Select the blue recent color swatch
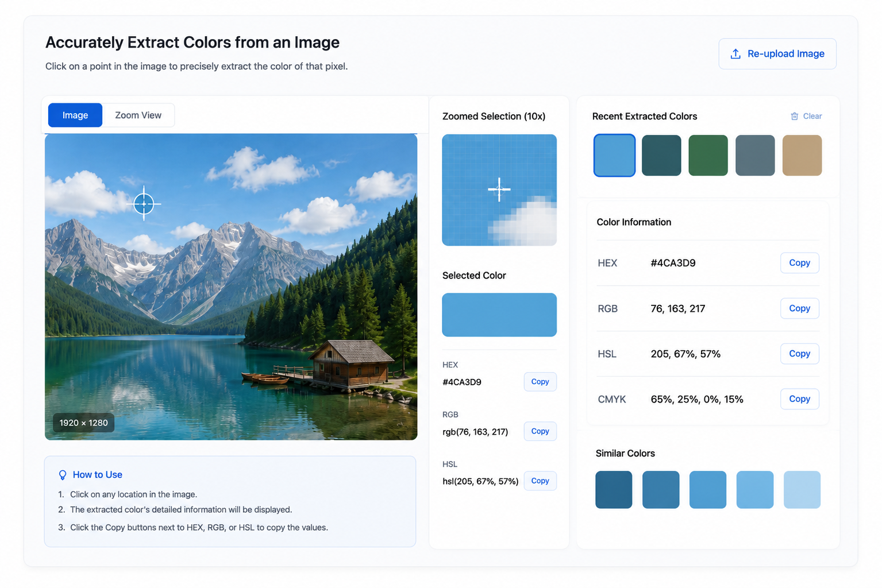 tap(614, 155)
